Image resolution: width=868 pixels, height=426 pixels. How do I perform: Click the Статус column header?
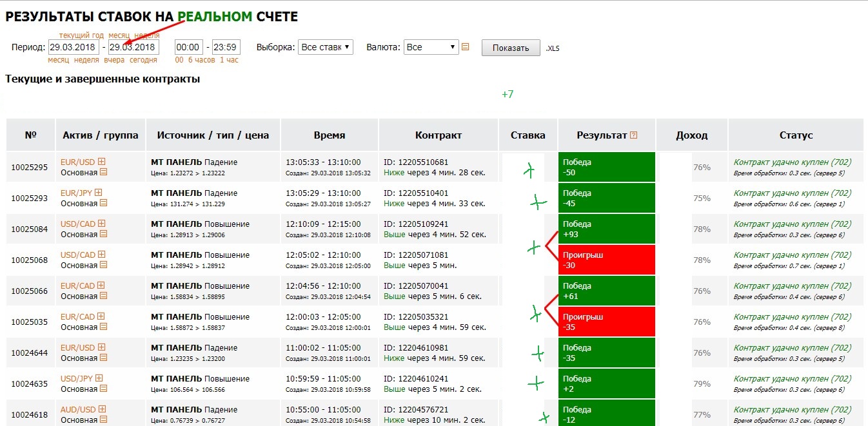pos(796,135)
